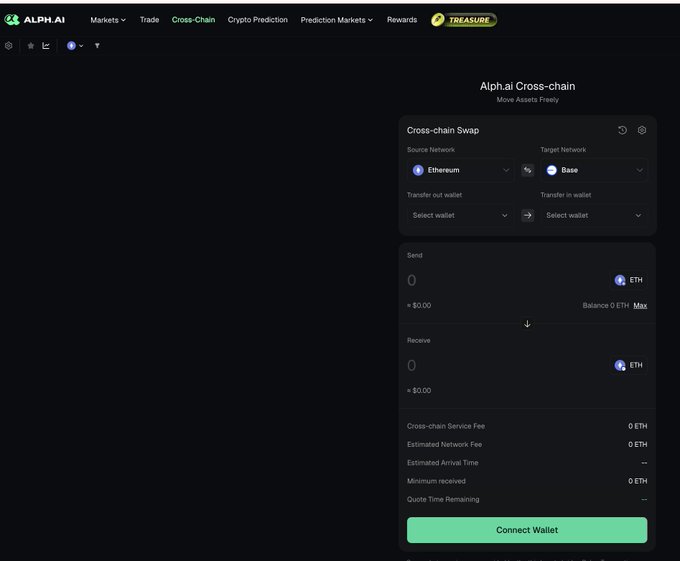Click Estimated Network Fee label
Screen dimensions: 680x561
(445, 444)
